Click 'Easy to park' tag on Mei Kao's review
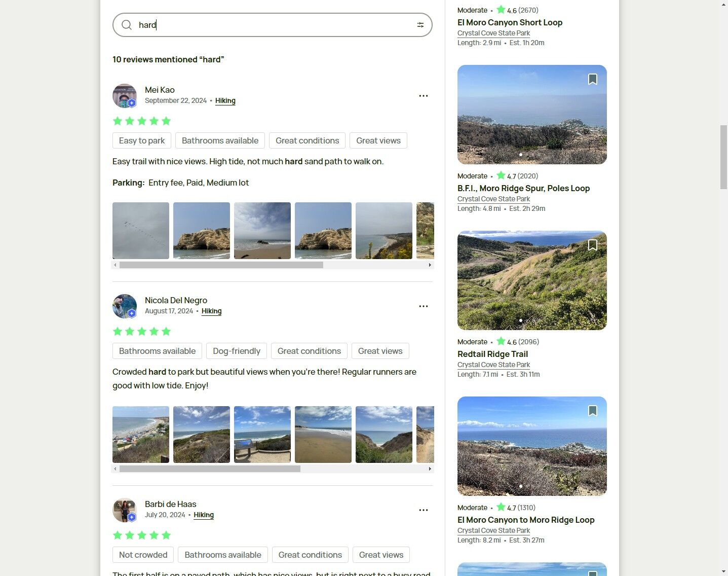This screenshot has height=576, width=728. (142, 140)
